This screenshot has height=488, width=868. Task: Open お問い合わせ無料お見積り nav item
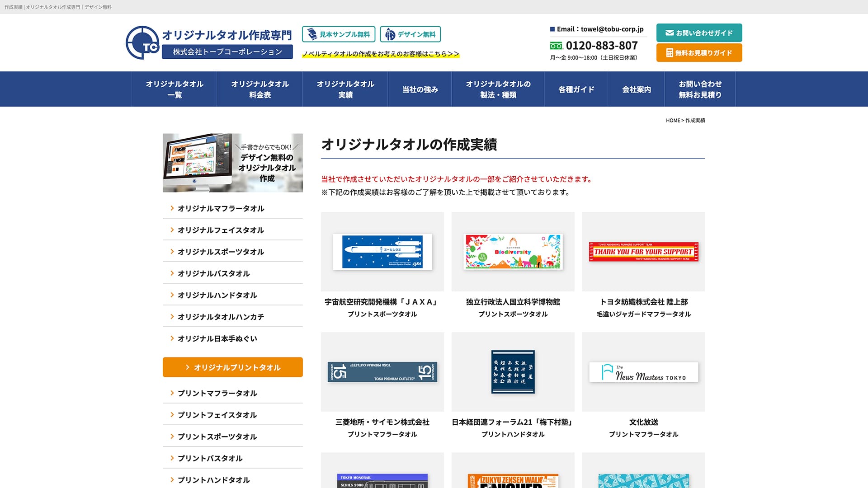coord(700,89)
